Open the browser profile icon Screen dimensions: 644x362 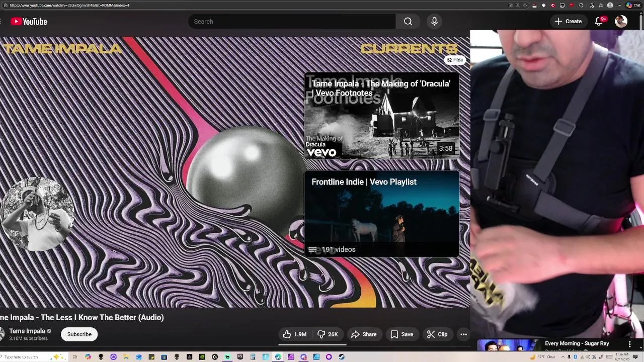pyautogui.click(x=610, y=5)
